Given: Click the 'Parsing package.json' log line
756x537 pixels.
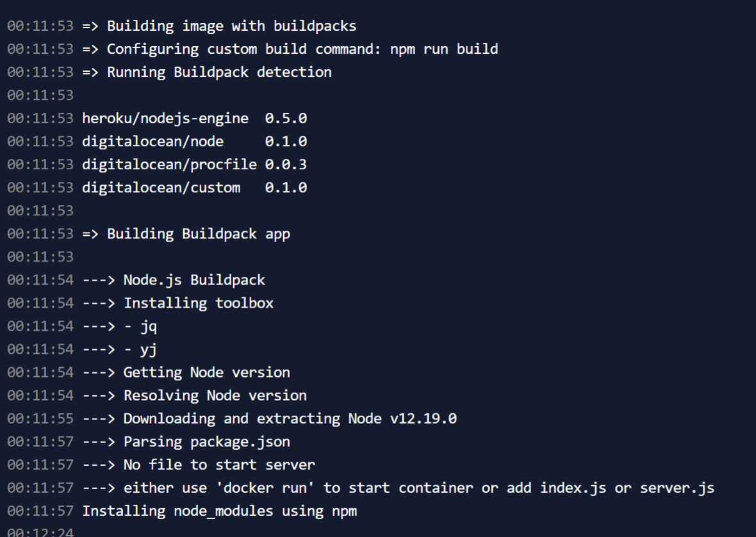Looking at the screenshot, I should coord(206,442).
